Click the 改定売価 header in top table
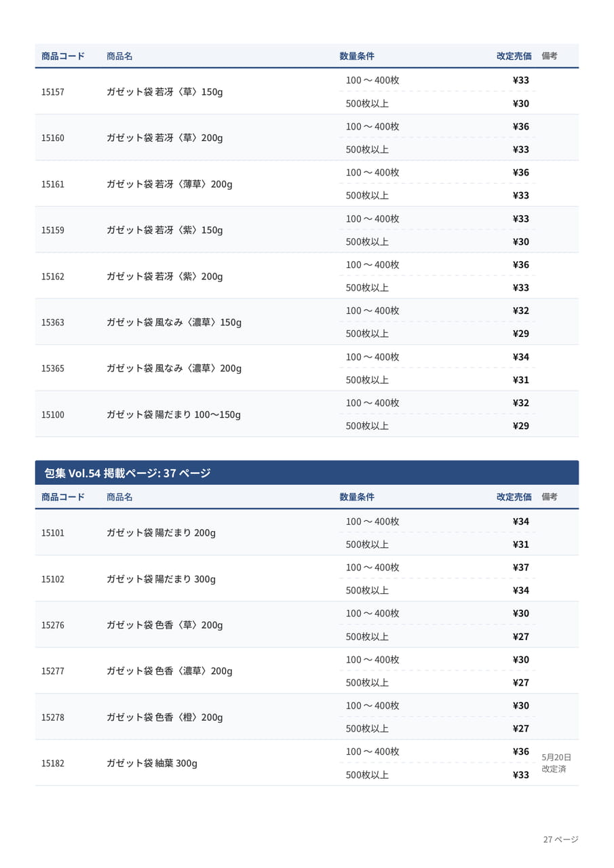Screen dimensions: 614x868 514,56
